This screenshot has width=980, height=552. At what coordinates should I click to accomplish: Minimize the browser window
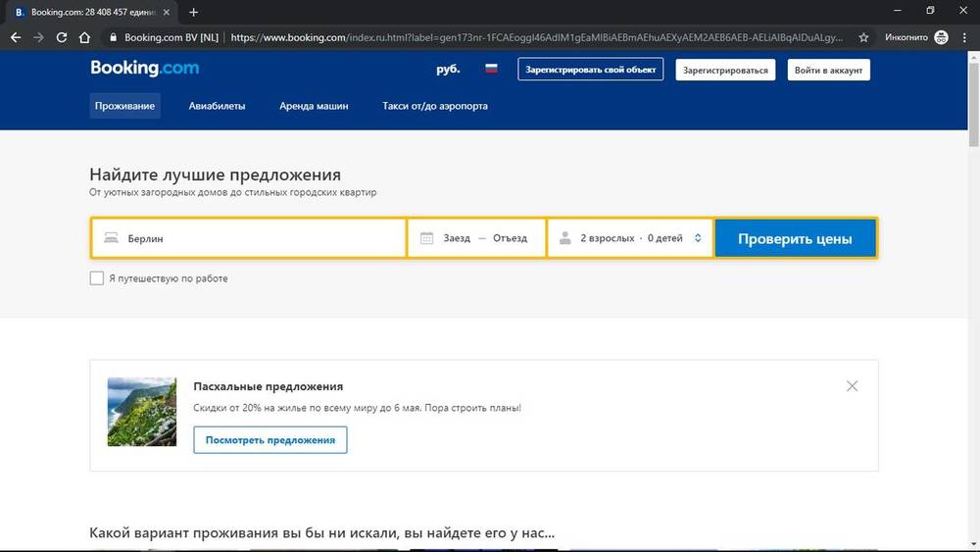point(898,11)
